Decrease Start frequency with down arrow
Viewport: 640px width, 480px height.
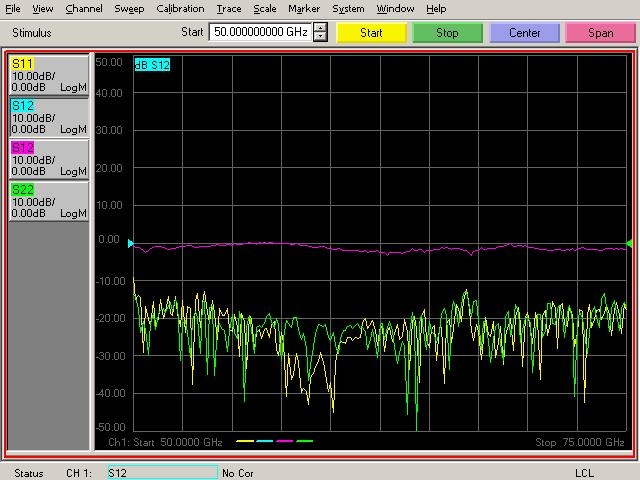coord(320,37)
